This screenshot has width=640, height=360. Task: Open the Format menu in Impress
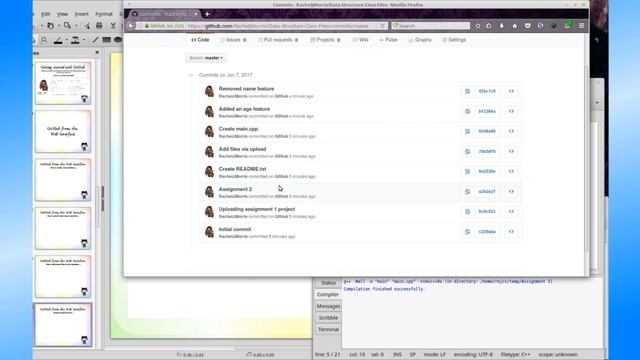click(x=104, y=14)
